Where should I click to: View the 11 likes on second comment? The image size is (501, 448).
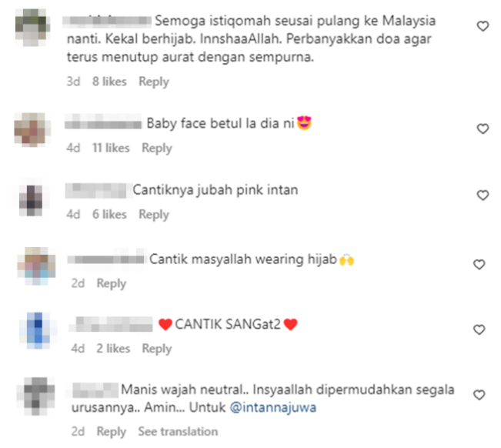111,149
